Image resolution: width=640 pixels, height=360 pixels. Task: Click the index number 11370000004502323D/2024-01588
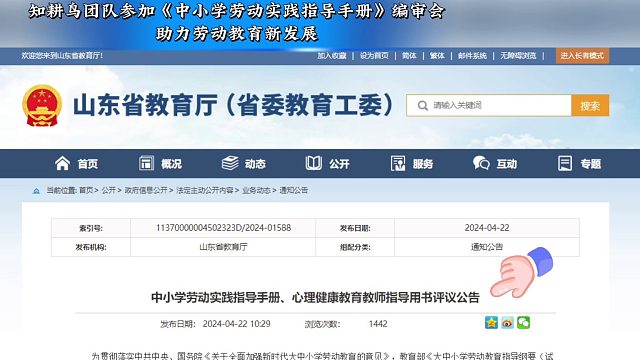coord(223,228)
